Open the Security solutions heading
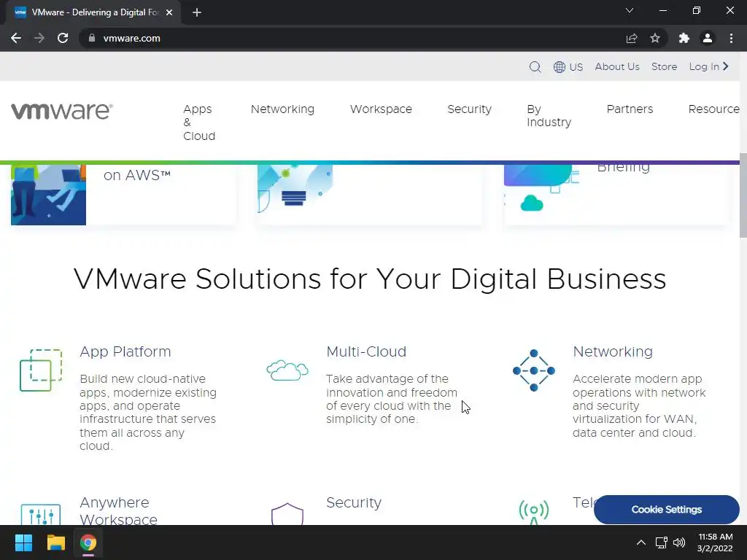Viewport: 747px width, 560px height. 354,502
